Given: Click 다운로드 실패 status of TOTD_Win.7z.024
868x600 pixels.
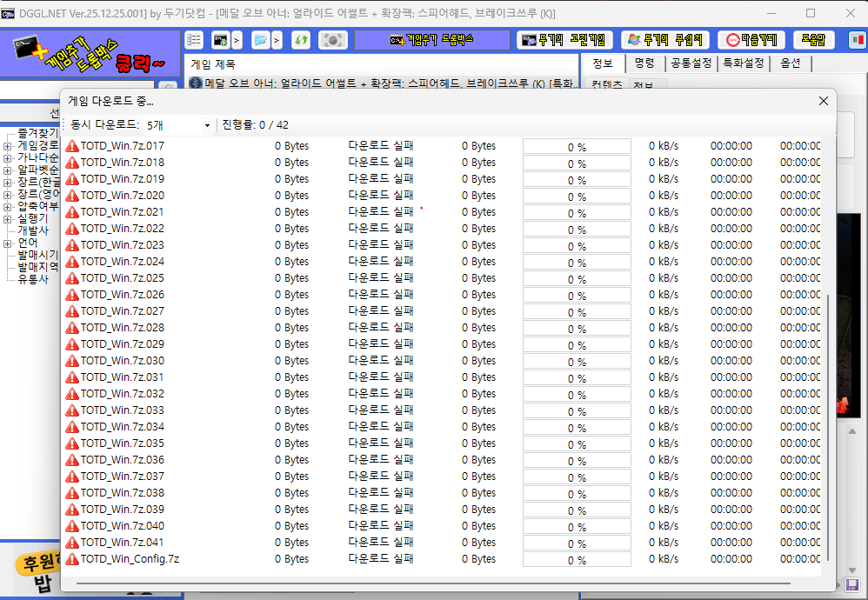Looking at the screenshot, I should tap(381, 261).
